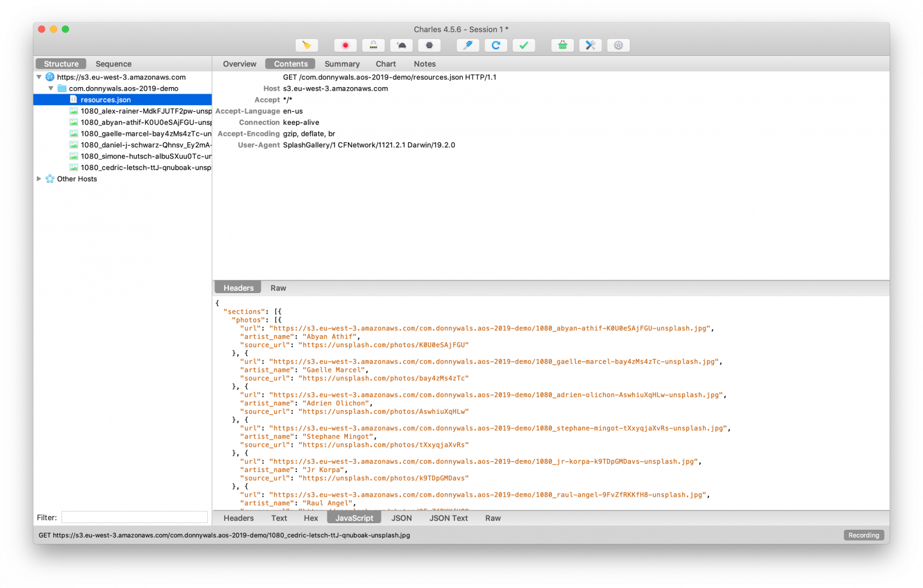The width and height of the screenshot is (923, 588).
Task: Validate the response with the green checkmark icon
Action: coord(523,45)
